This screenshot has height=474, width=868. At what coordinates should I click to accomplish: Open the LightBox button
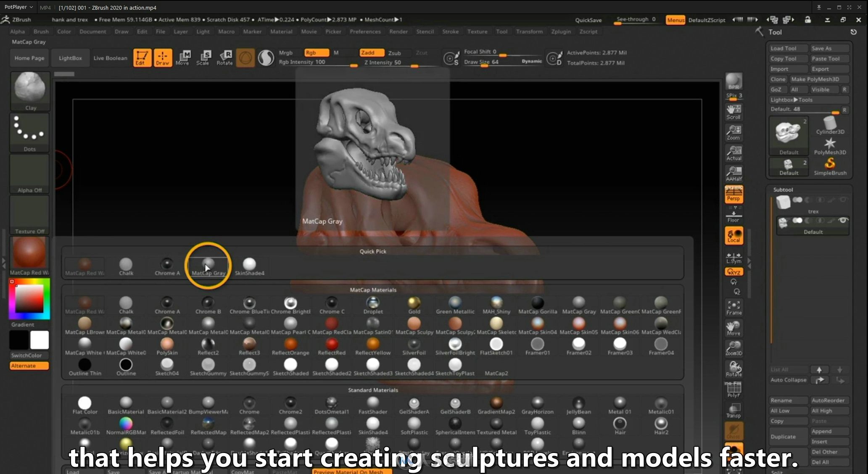[x=70, y=58]
